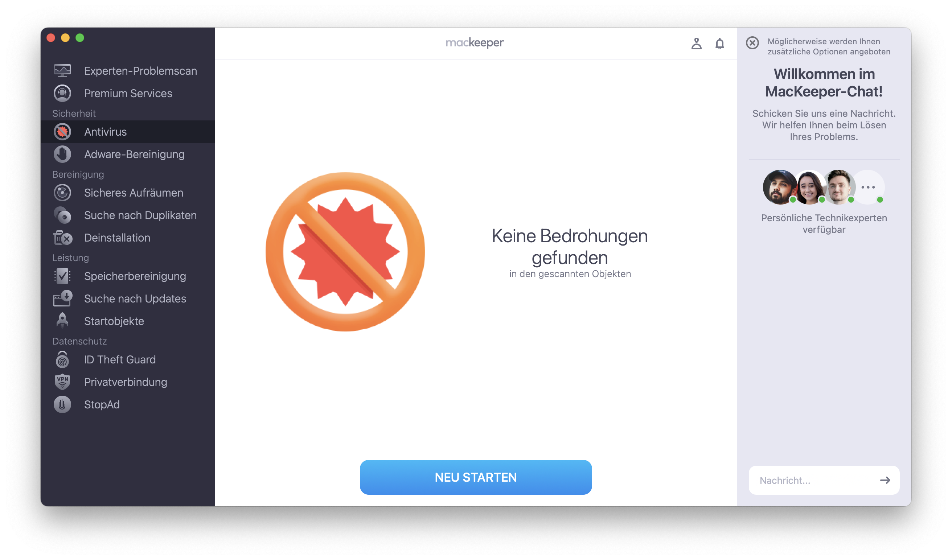Open the StopAd tool
This screenshot has width=952, height=560.
pyautogui.click(x=102, y=404)
